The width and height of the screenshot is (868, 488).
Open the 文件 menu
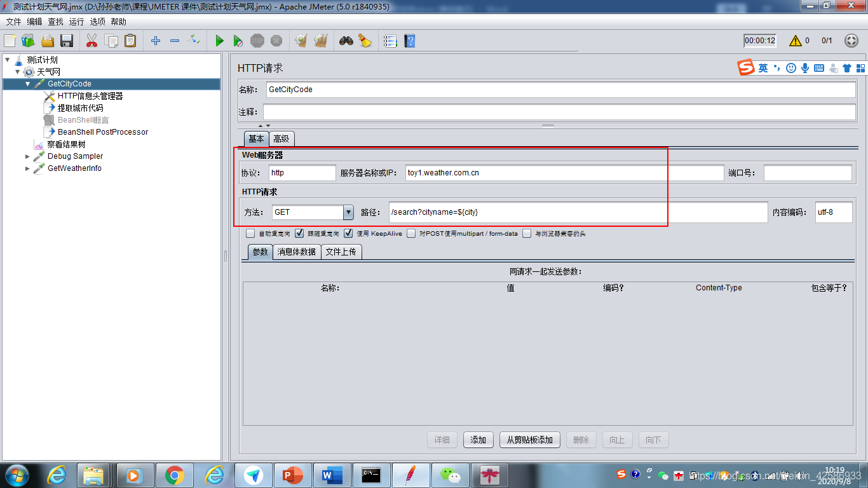tap(13, 22)
